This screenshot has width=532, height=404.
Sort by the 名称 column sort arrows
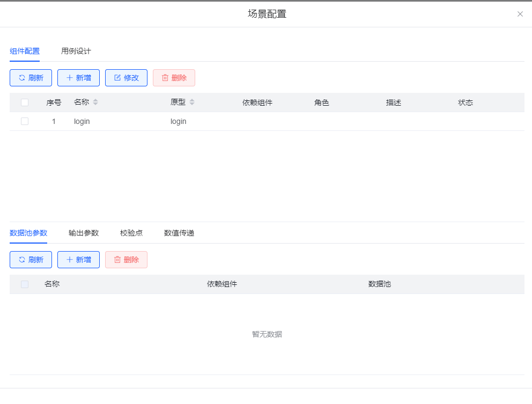tap(95, 102)
